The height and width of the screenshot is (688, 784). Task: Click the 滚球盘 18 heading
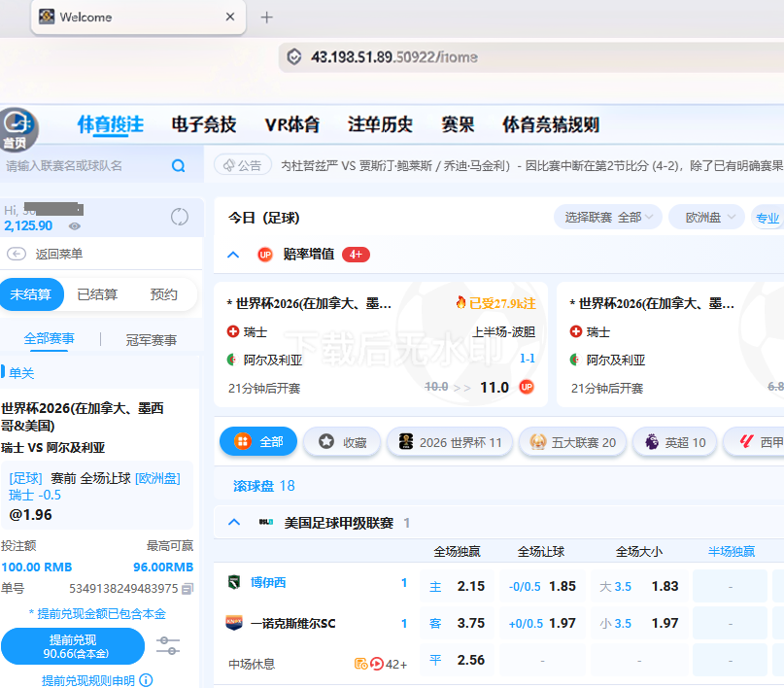264,486
